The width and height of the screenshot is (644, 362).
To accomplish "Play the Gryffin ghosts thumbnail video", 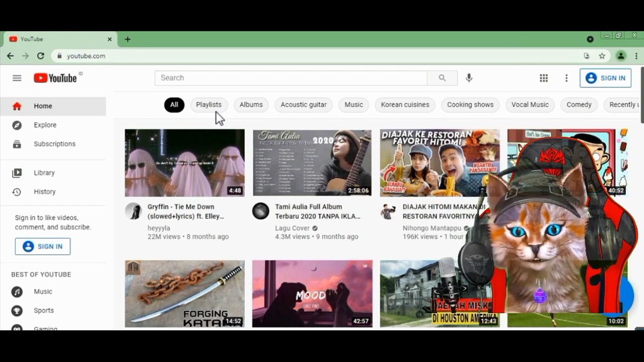I will [x=185, y=163].
